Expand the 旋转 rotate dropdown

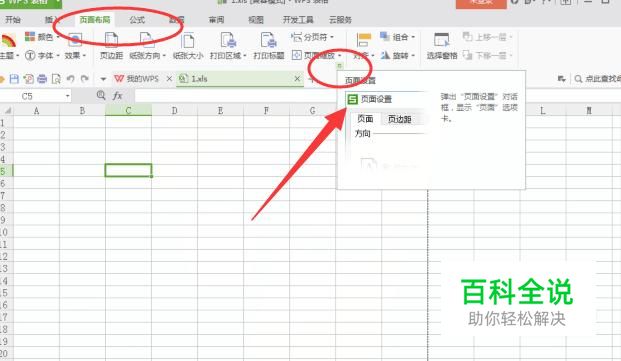pyautogui.click(x=413, y=56)
